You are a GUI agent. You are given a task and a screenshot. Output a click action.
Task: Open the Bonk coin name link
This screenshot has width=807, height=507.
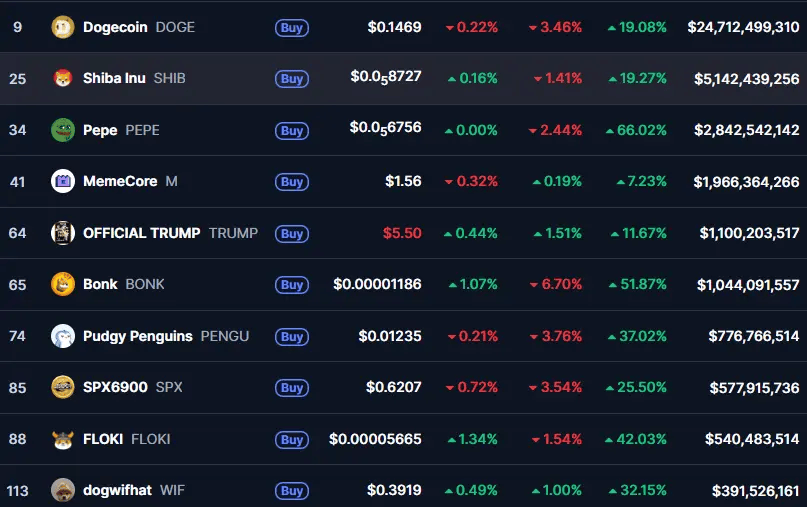click(x=100, y=284)
